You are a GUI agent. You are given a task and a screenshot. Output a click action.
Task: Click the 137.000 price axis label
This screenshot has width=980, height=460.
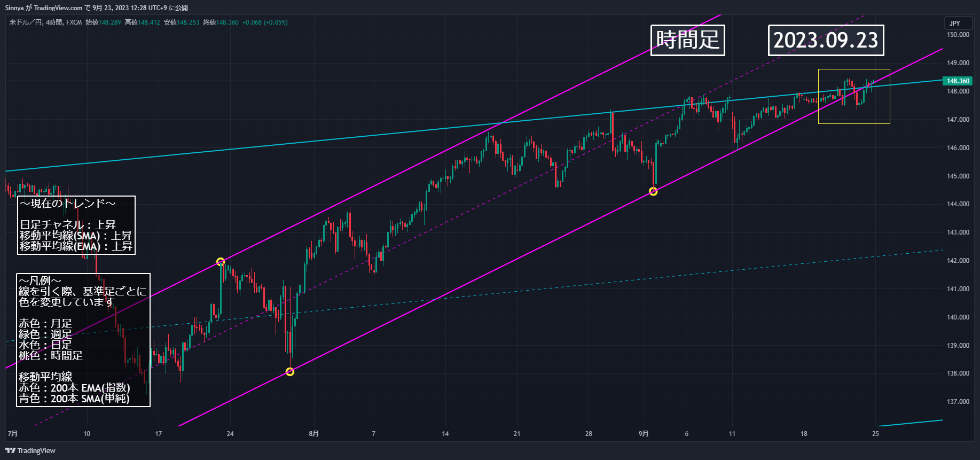[958, 402]
